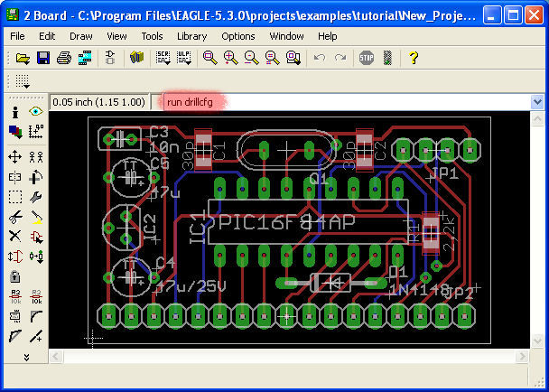Open the Library menu

(x=191, y=36)
